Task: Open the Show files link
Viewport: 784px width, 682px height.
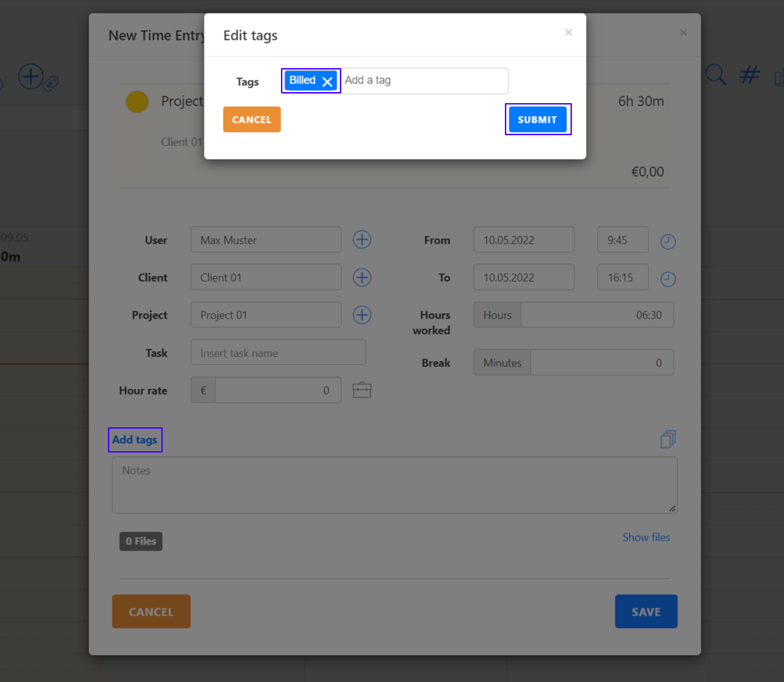Action: (x=647, y=537)
